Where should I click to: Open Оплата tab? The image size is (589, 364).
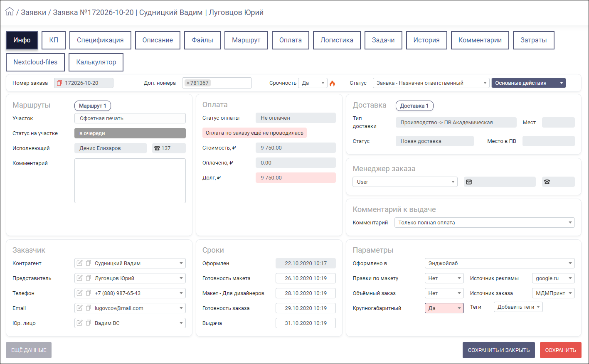tap(291, 40)
